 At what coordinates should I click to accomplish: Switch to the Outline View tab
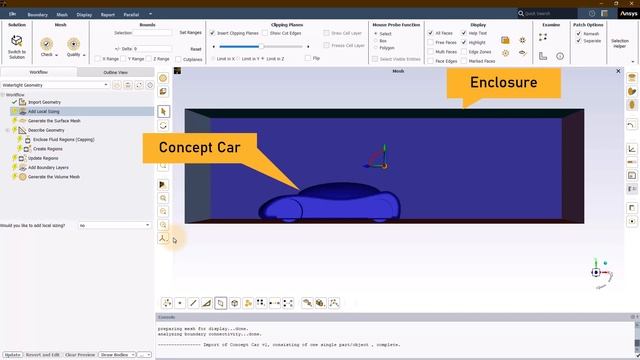[116, 72]
